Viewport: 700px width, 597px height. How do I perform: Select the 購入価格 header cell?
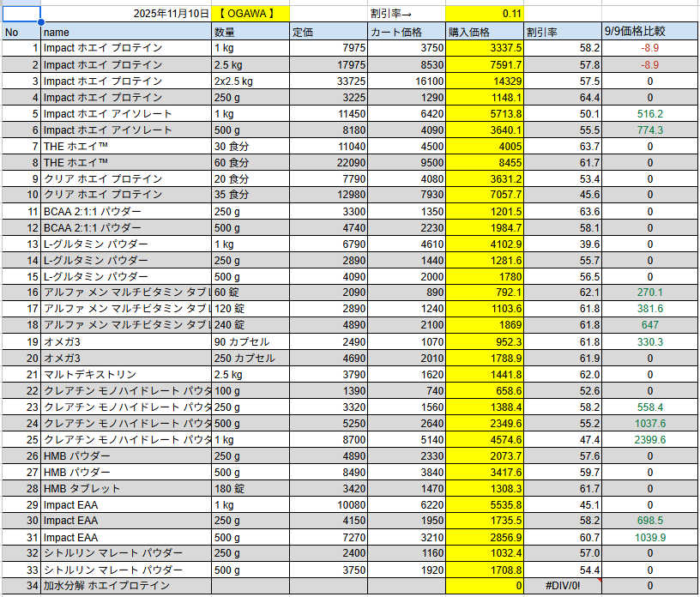pyautogui.click(x=485, y=32)
